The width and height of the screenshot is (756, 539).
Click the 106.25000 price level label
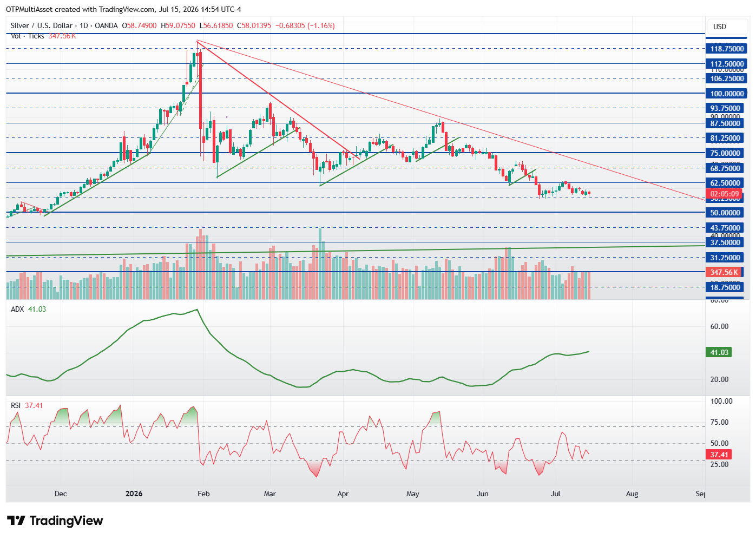point(727,78)
